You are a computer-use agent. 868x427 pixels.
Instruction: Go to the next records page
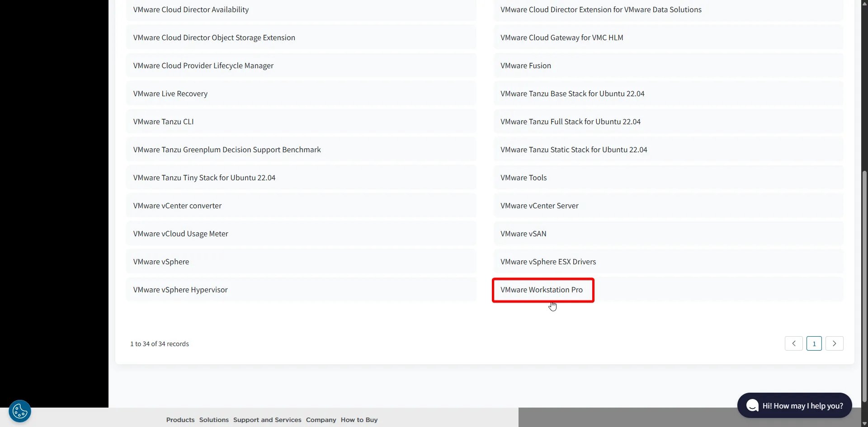coord(835,343)
